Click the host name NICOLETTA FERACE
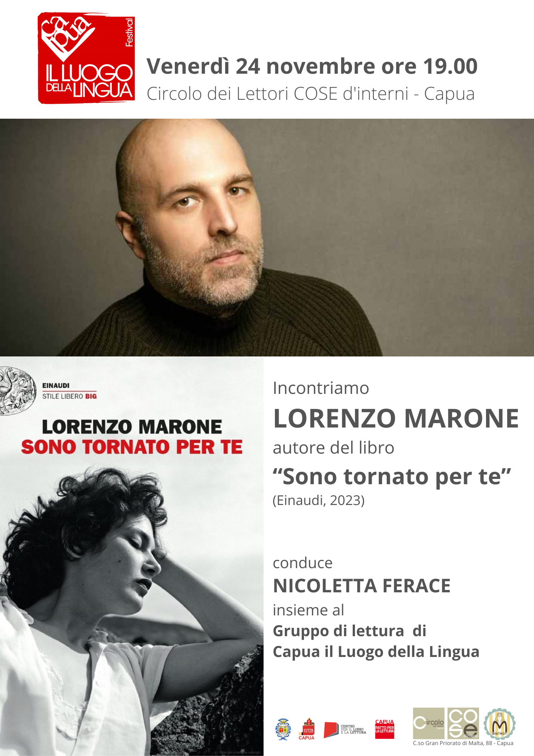Image resolution: width=534 pixels, height=756 pixels. pyautogui.click(x=362, y=586)
